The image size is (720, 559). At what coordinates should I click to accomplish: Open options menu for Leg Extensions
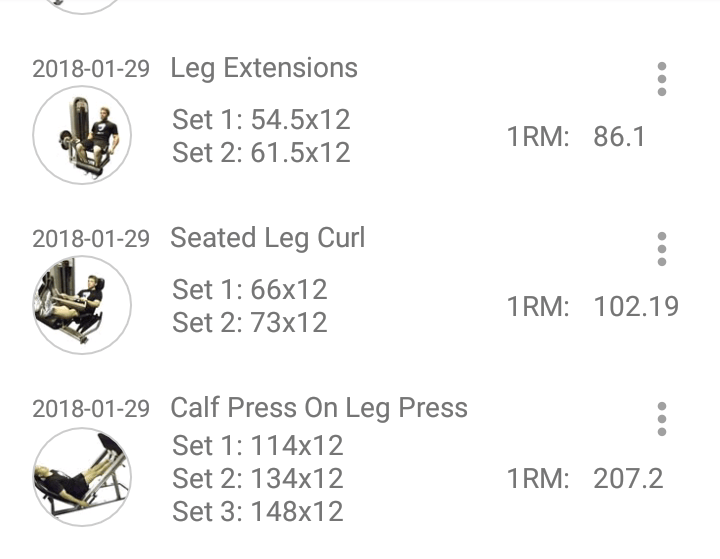[661, 79]
